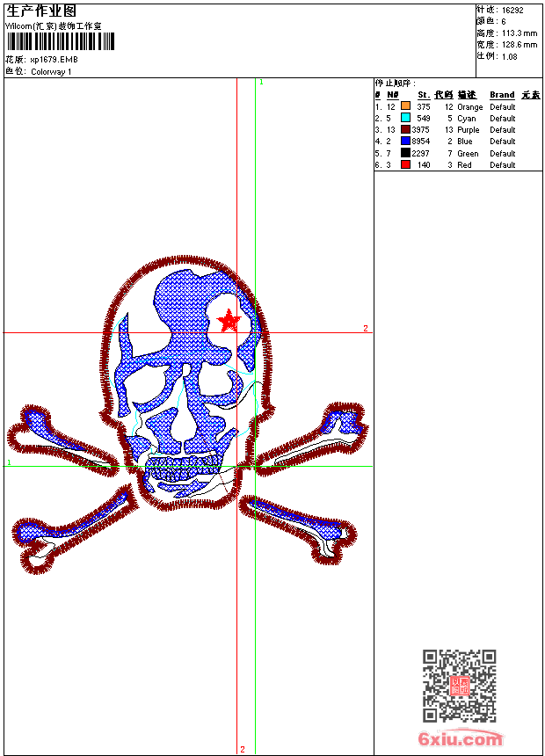This screenshot has width=545, height=756.
Task: Select the cyan swatch in the stop sequence
Action: click(x=405, y=118)
